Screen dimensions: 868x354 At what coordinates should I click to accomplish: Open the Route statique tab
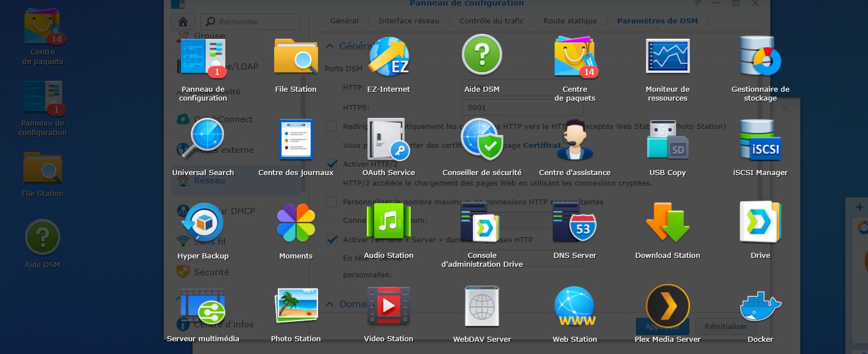tap(570, 21)
